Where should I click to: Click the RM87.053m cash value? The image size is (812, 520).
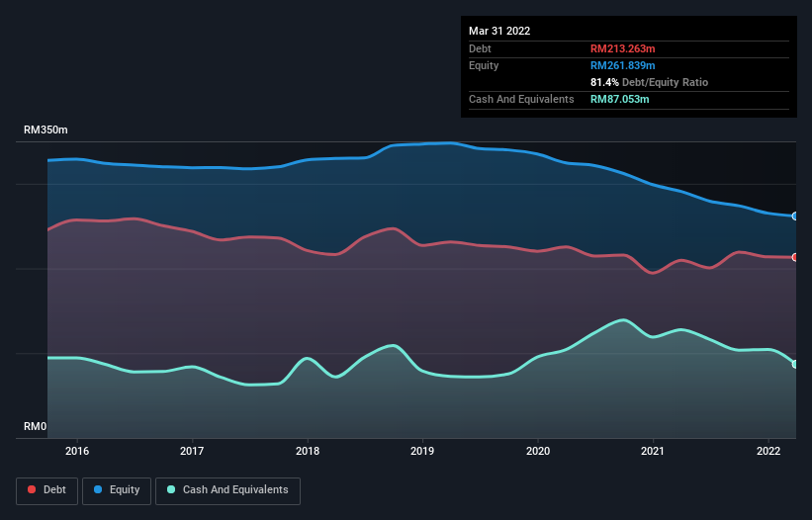[619, 99]
